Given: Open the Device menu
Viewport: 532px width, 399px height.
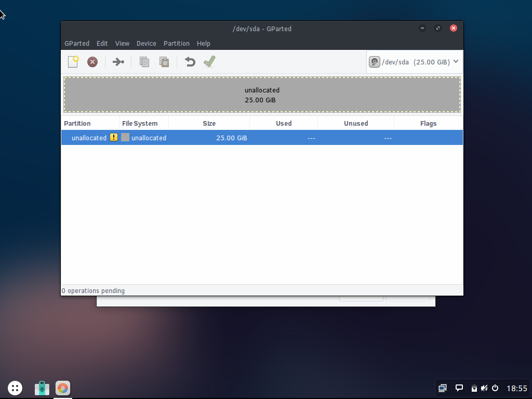Looking at the screenshot, I should (x=146, y=44).
